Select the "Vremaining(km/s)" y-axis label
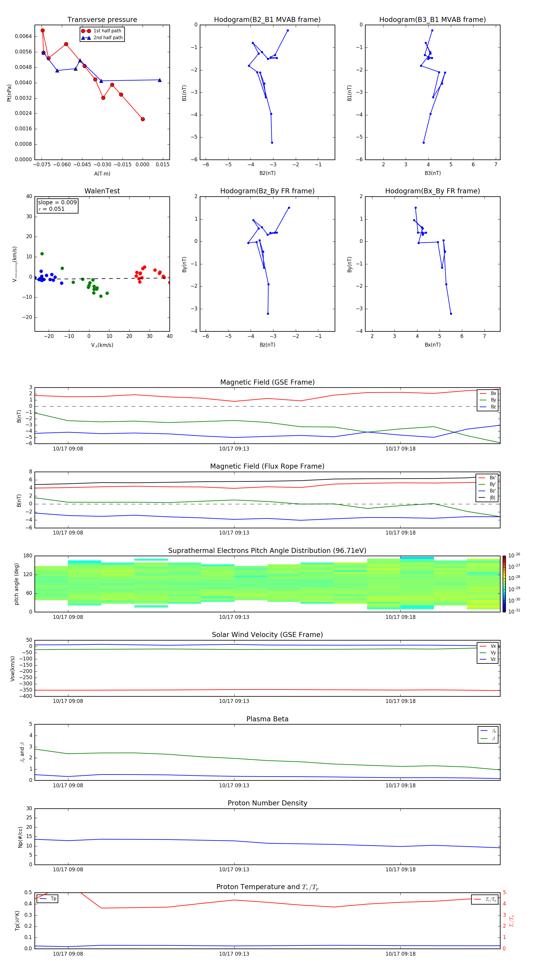 pyautogui.click(x=15, y=264)
